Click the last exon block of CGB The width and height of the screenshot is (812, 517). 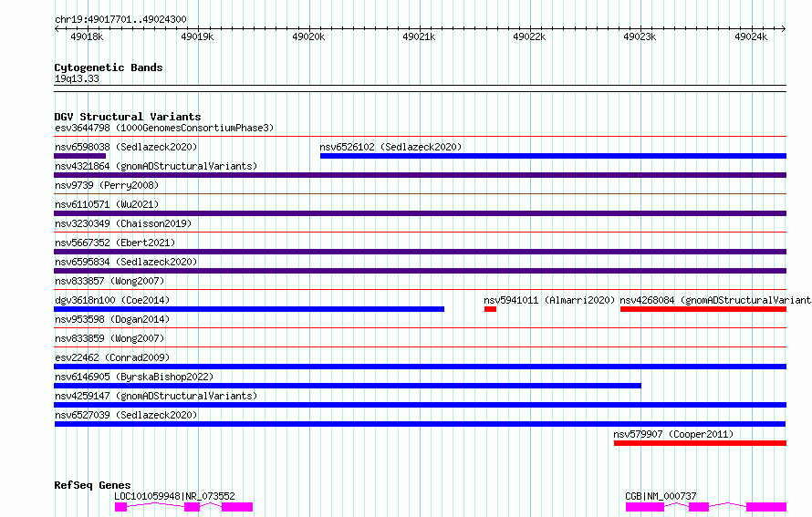[x=766, y=507]
